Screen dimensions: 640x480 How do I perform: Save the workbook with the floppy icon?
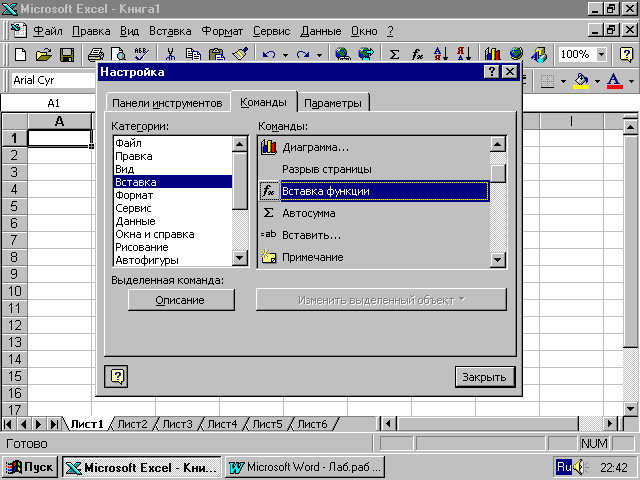[x=67, y=54]
